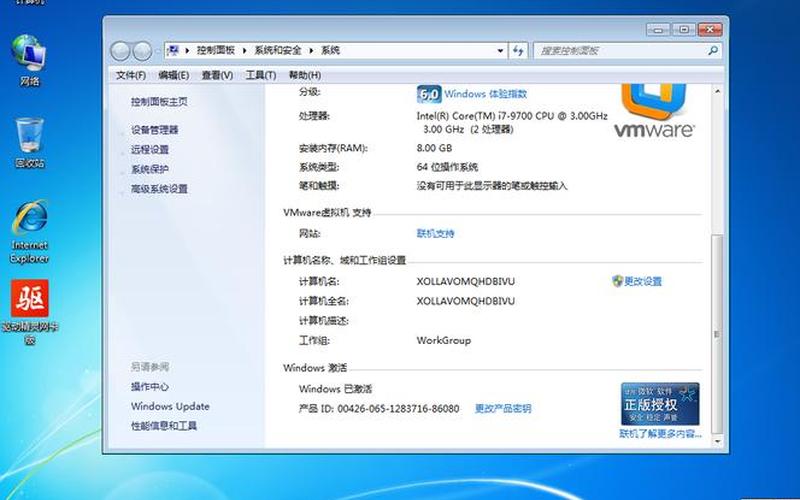Click the vertical scrollbar thumb
This screenshot has height=500, width=800.
(717, 334)
